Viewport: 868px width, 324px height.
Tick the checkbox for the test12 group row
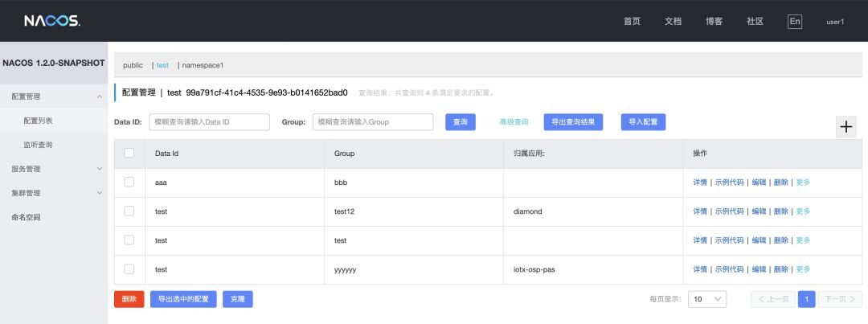pos(129,211)
